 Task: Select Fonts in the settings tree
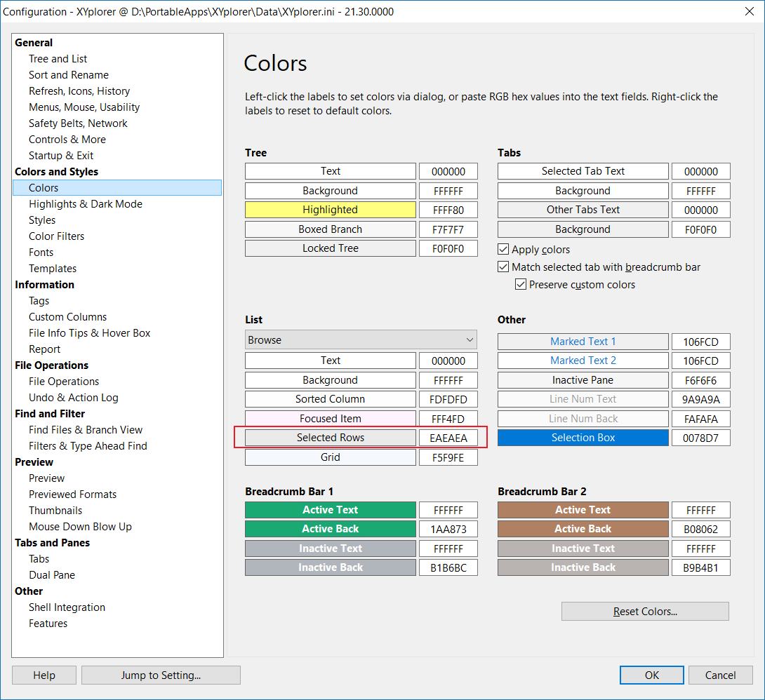[x=41, y=253]
